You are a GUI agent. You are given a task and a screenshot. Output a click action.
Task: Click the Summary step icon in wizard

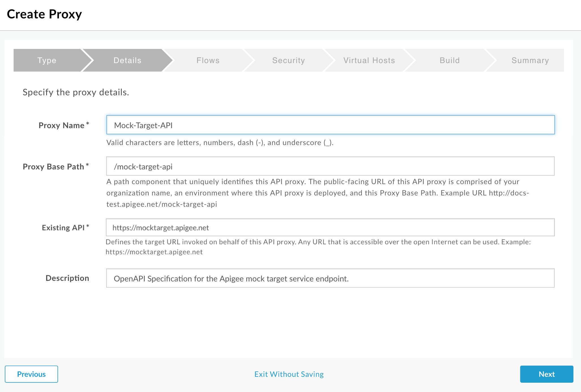[529, 60]
